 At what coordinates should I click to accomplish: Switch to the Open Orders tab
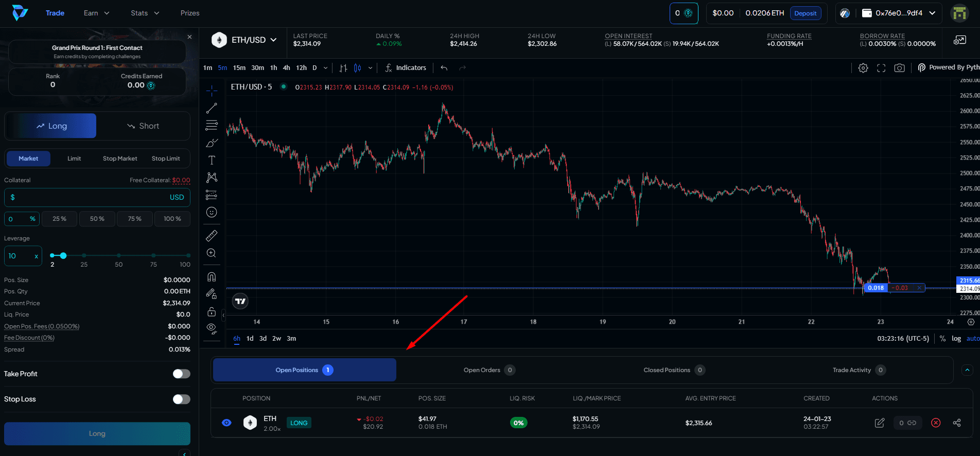(x=489, y=370)
